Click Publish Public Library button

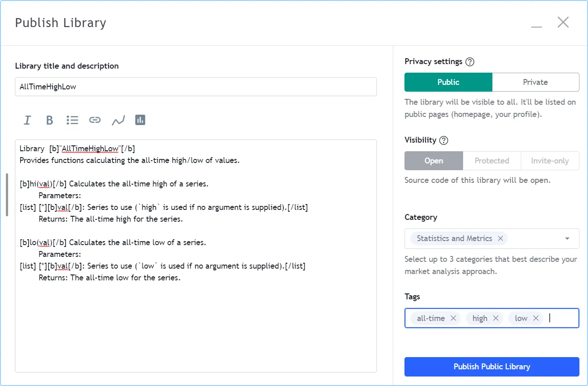[492, 367]
